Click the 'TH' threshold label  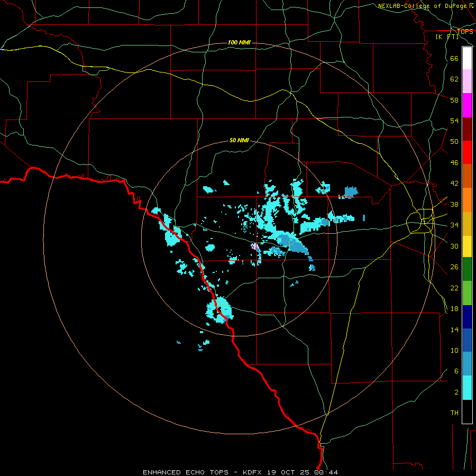454,413
